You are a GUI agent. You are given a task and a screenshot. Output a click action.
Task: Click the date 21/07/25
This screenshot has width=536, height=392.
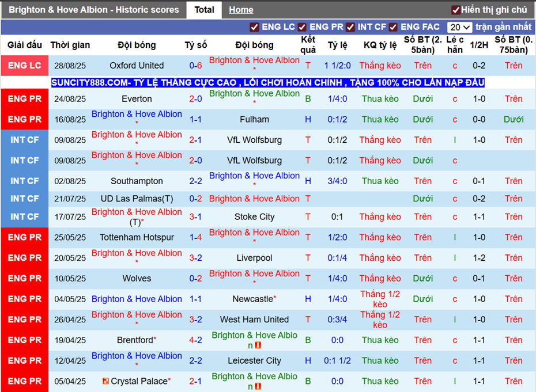[70, 199]
